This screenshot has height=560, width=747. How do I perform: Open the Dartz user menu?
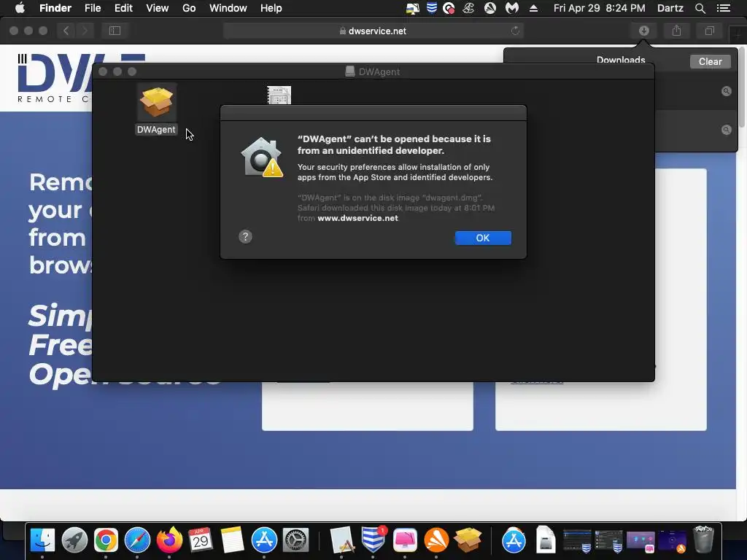click(670, 8)
